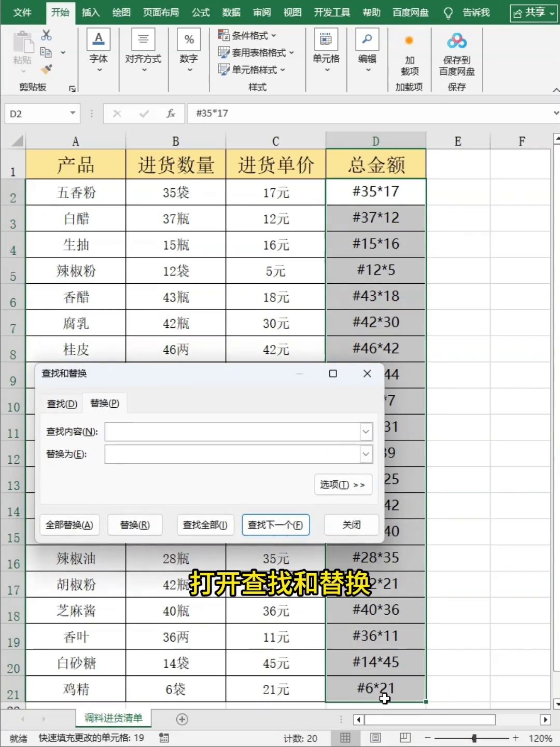Click the 选项(T) >> button
Screen dimensions: 560x747
click(343, 485)
